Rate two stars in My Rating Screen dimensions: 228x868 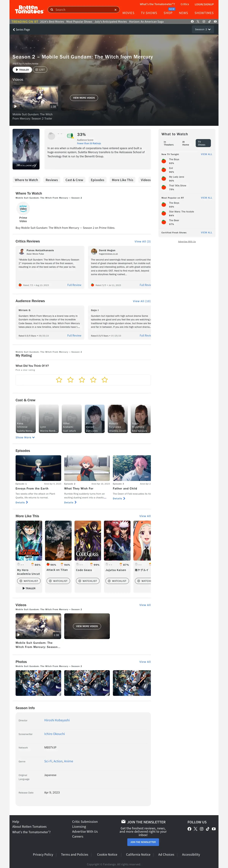pyautogui.click(x=70, y=380)
